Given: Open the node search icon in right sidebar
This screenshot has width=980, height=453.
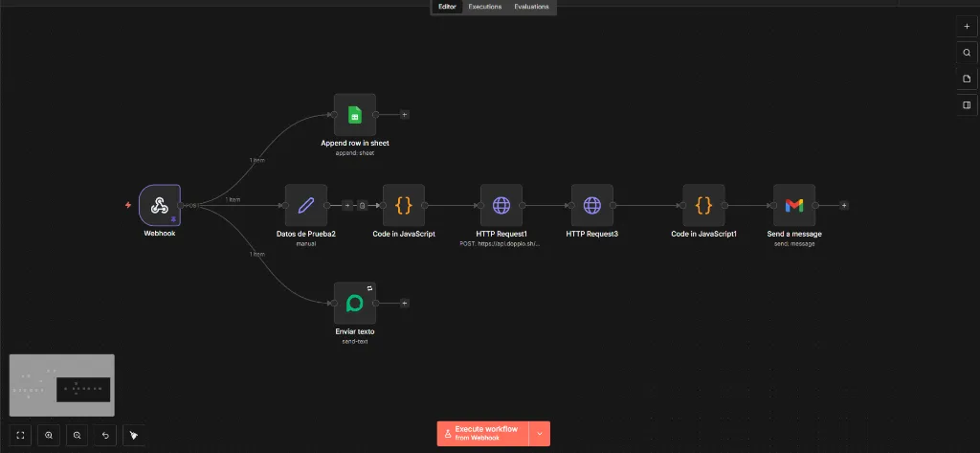Looking at the screenshot, I should pos(967,53).
